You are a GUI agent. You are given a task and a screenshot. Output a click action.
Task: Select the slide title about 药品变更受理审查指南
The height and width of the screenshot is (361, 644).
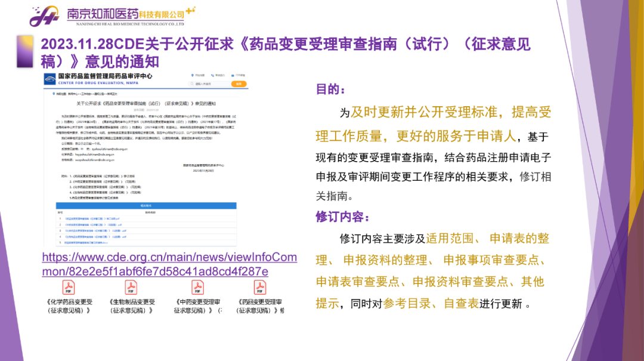point(285,53)
